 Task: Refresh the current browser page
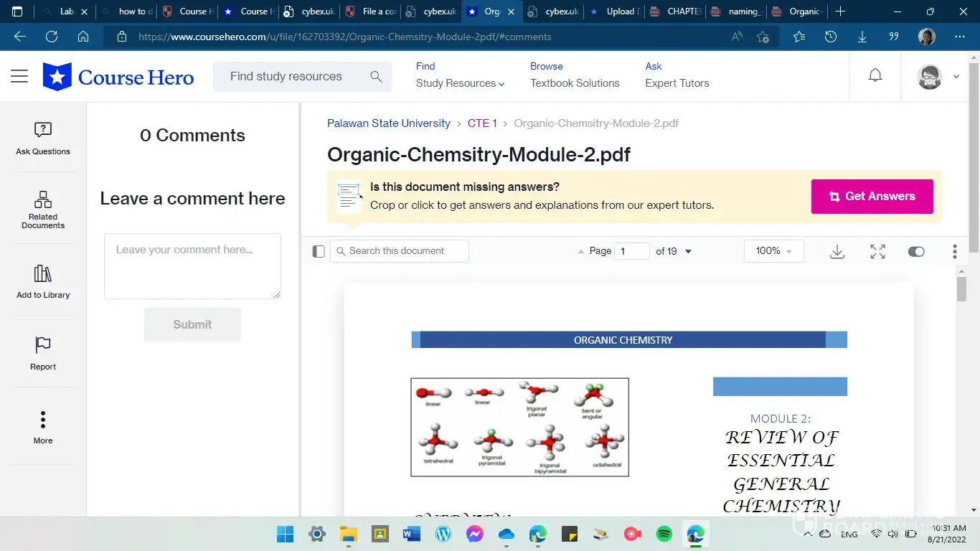tap(52, 37)
